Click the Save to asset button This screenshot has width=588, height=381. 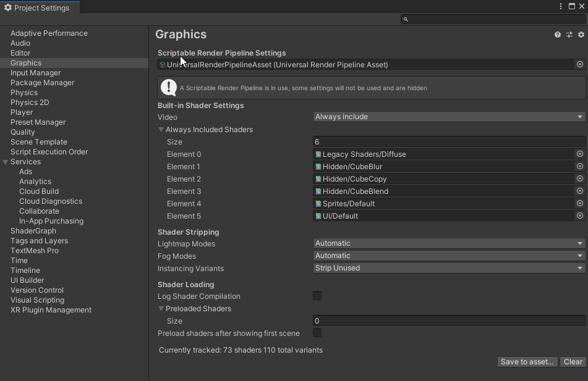click(527, 362)
